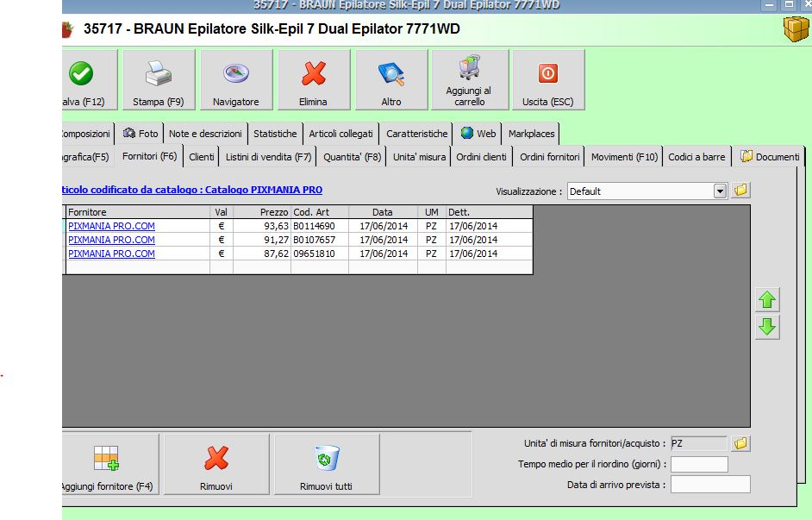Viewport: 812px width, 520px height.
Task: Switch to the Note e descrizioni tab
Action: (205, 134)
